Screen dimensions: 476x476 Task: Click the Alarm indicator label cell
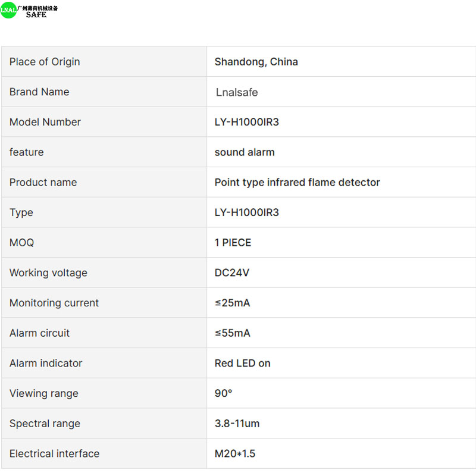click(x=104, y=363)
